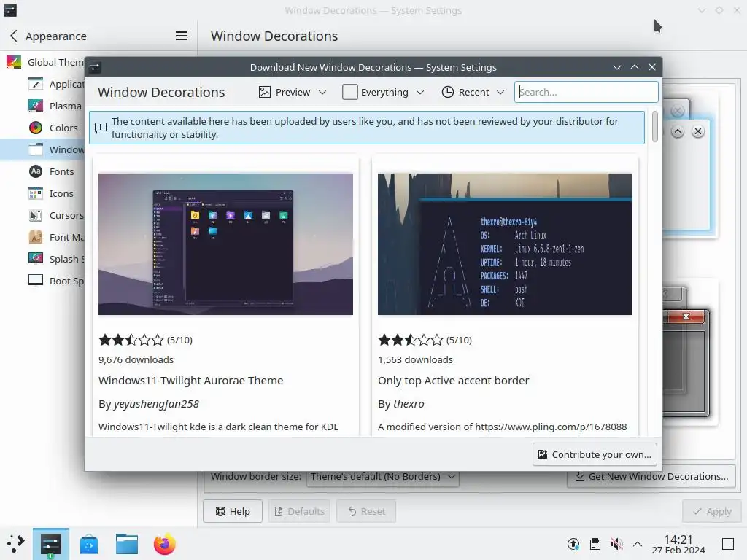Click the download dialog vertical scrollbar
The image size is (747, 560).
(655, 126)
